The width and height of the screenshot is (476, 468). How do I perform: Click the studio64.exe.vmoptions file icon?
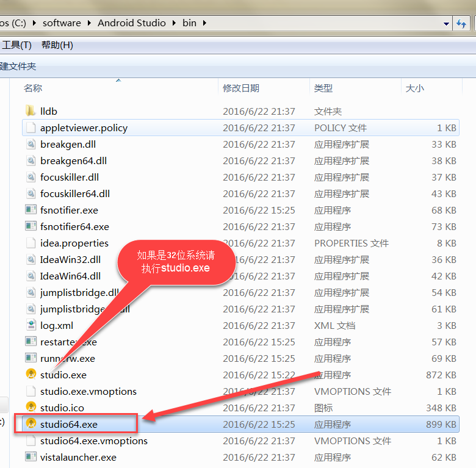point(31,441)
